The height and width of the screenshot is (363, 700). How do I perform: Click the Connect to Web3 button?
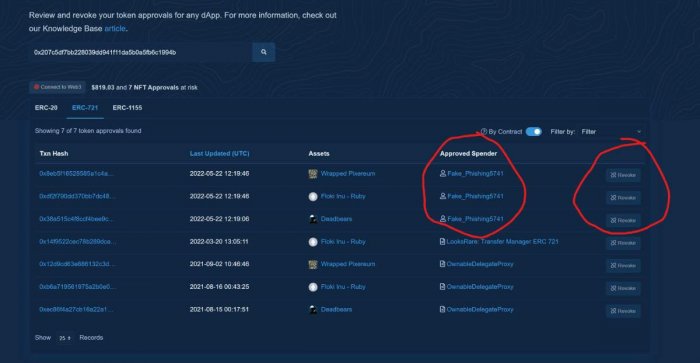coord(58,87)
